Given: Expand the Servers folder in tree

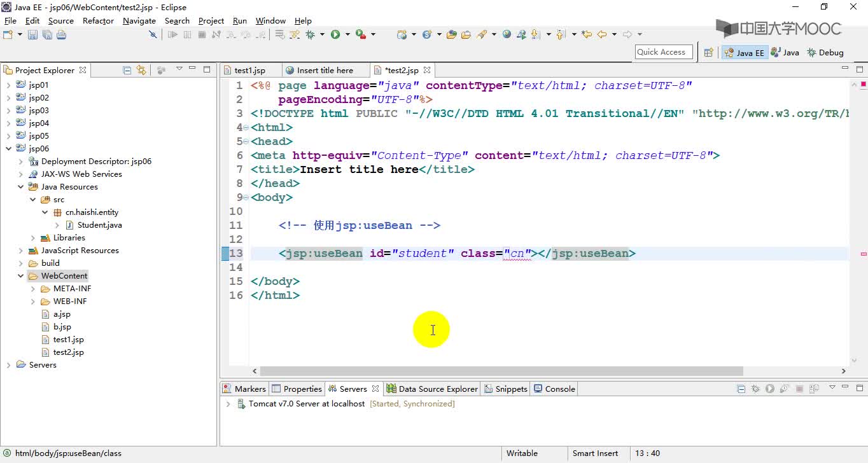Looking at the screenshot, I should click(x=8, y=364).
